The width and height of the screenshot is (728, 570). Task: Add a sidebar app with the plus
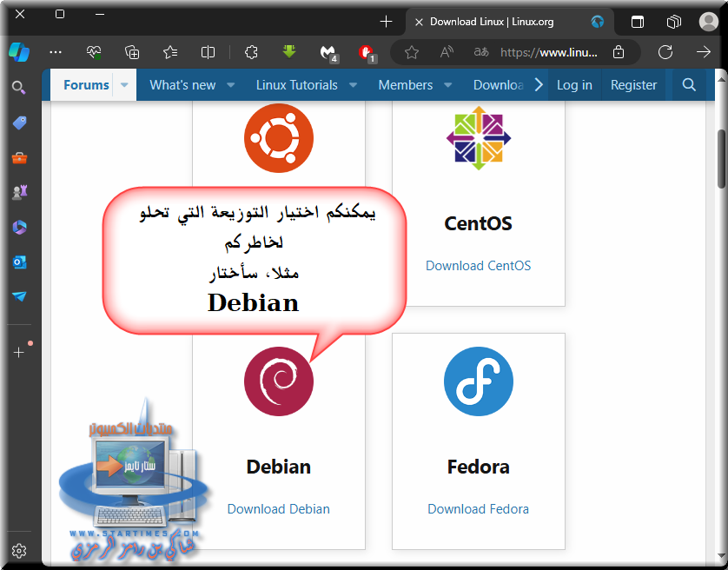point(19,353)
